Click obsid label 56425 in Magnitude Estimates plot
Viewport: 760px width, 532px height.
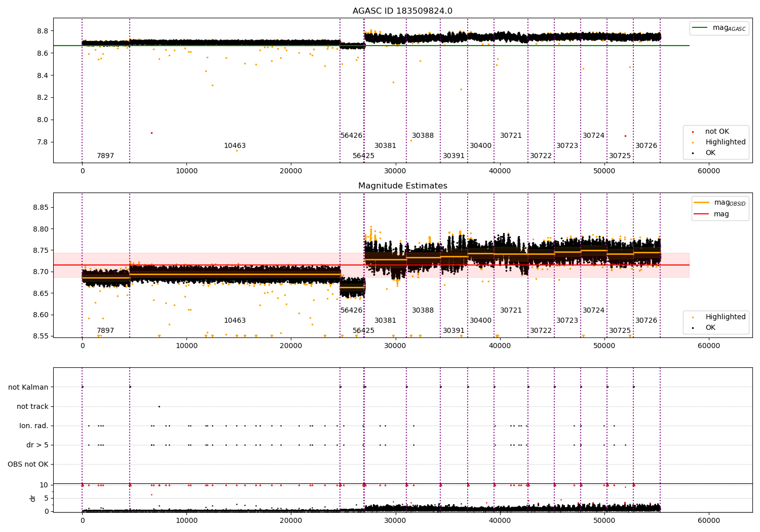coord(363,331)
